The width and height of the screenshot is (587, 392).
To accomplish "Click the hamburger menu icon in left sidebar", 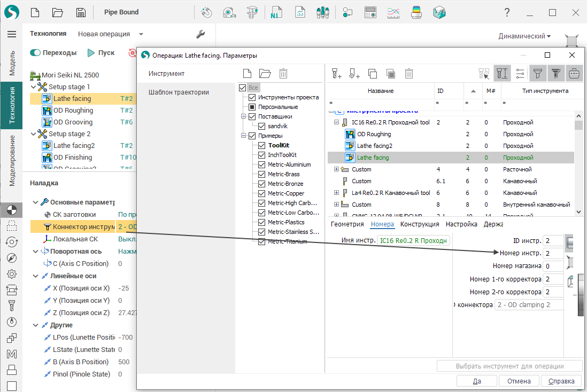I will (x=11, y=34).
